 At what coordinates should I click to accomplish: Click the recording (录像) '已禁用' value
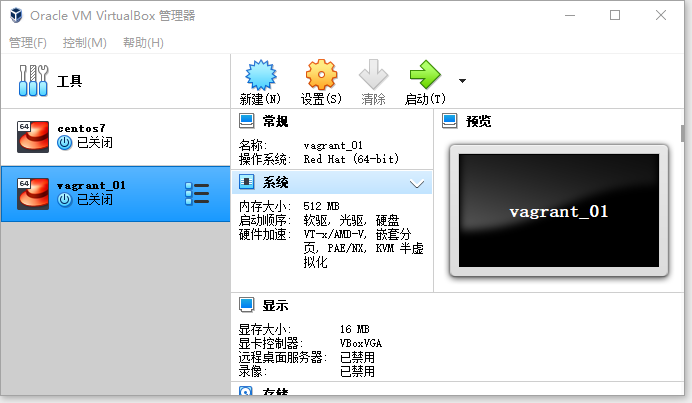pos(357,371)
